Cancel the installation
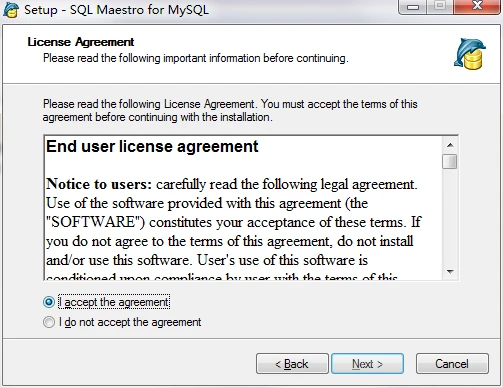 point(452,364)
